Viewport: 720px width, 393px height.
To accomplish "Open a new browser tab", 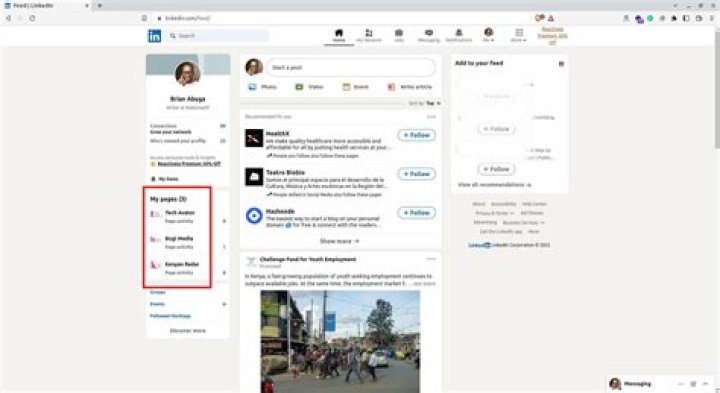I will pos(100,6).
